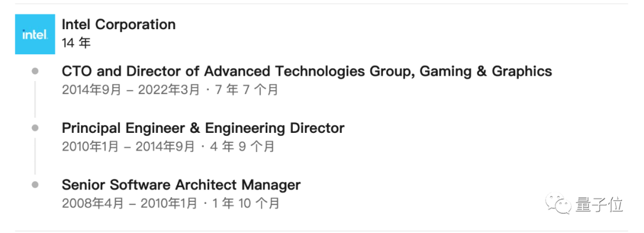
Task: Click the bullet dot beside the CTO role
Action: click(35, 72)
